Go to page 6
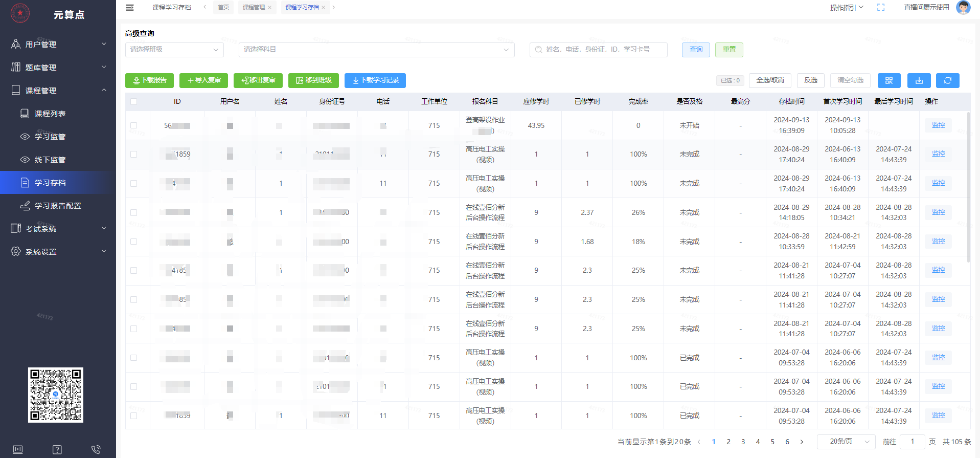Screen dimensions: 980x458 click(x=787, y=442)
